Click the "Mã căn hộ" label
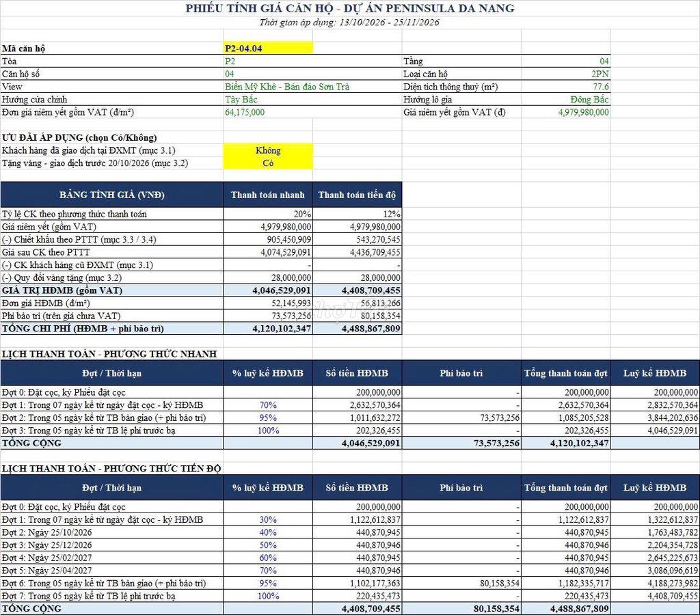The width and height of the screenshot is (700, 615). coord(23,49)
